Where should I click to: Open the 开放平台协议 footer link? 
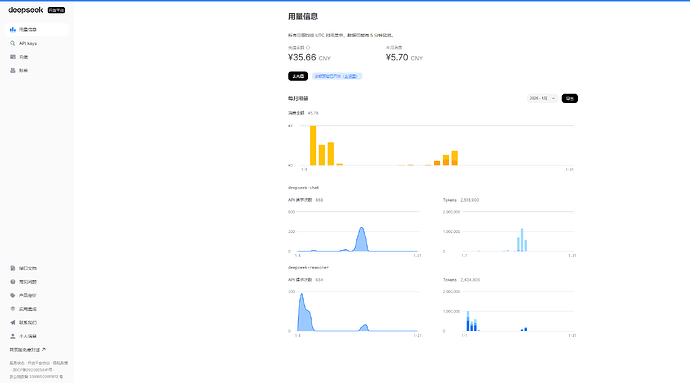tap(39, 363)
